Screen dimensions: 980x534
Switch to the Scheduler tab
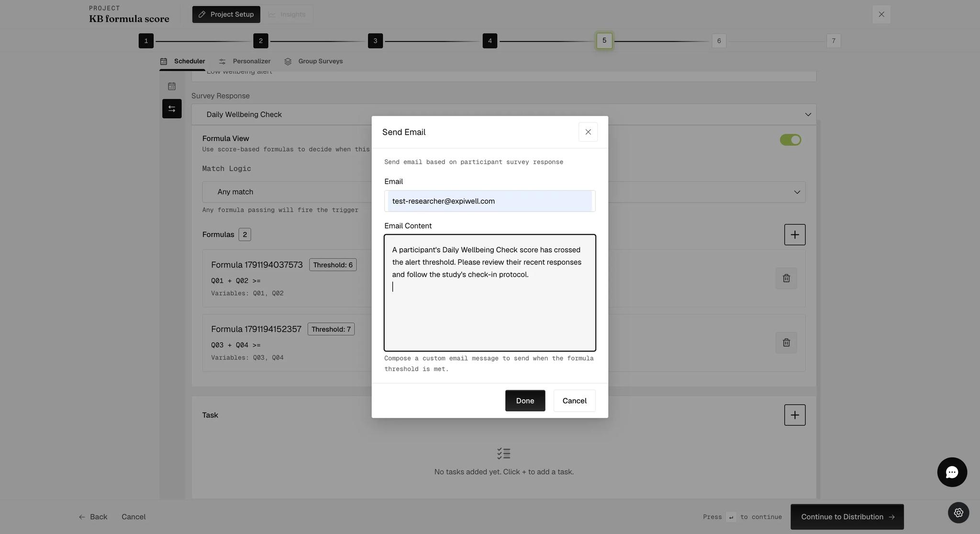[x=182, y=61]
